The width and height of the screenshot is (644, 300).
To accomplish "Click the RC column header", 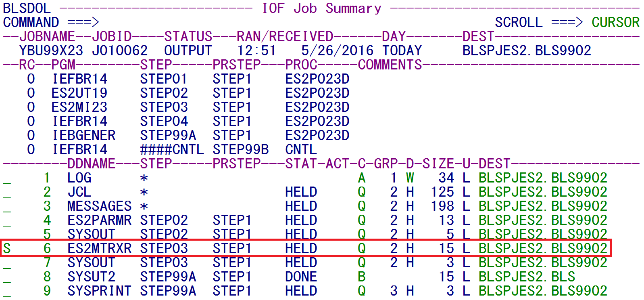I will 27,65.
